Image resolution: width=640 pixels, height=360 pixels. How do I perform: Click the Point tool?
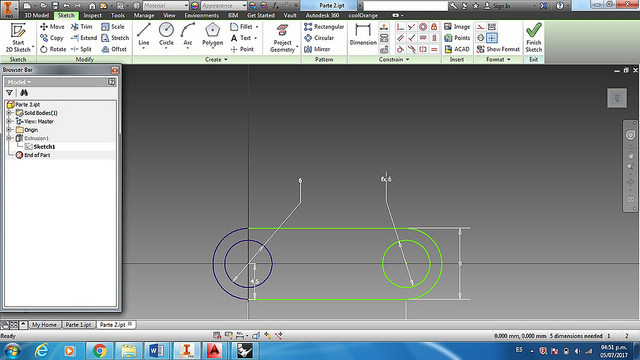pos(242,49)
